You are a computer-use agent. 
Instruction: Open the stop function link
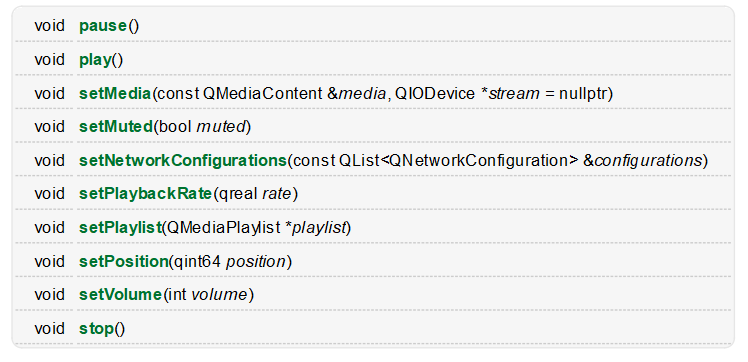96,329
